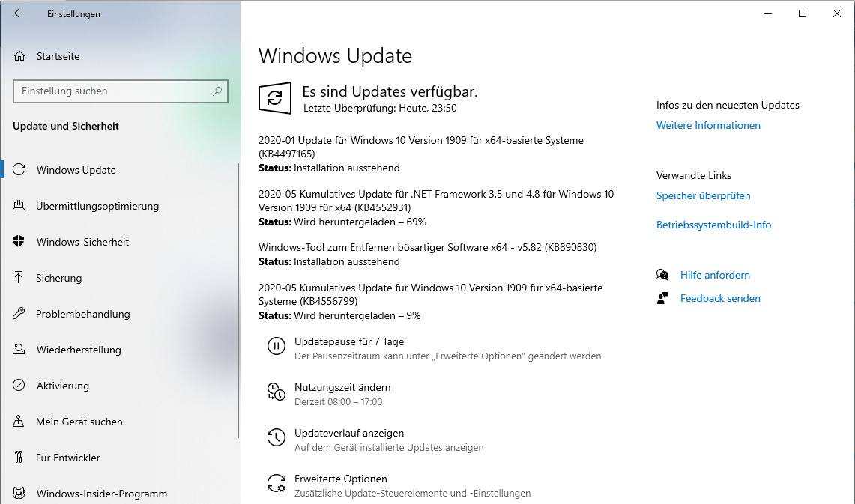The height and width of the screenshot is (504, 855).
Task: Click the Problembehandlung wrench icon
Action: 19,314
